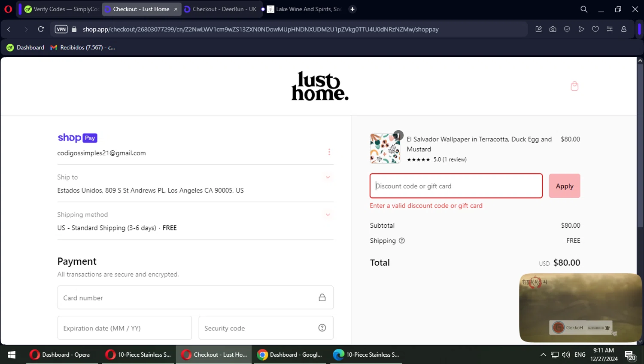Switch to Dashboard - Google Chrome taskbar window
Viewport: 644px width, 364px height.
tap(290, 355)
